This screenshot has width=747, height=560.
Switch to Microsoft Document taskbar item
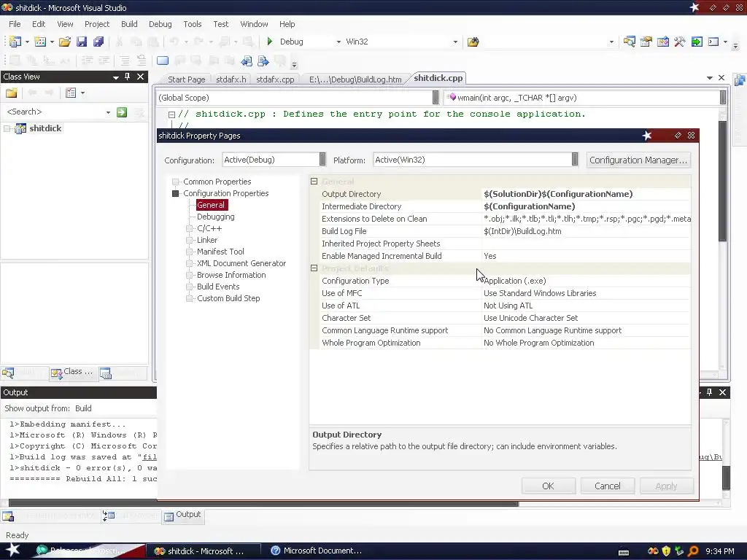coord(317,551)
